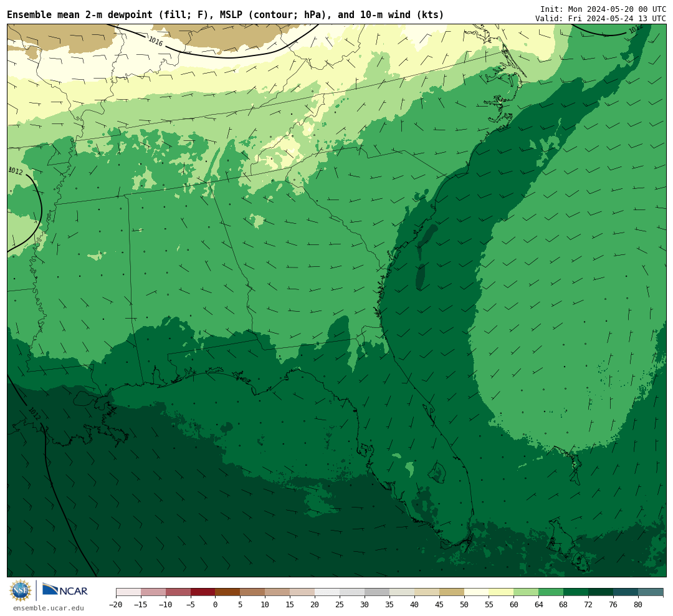Click the pink swatch between -15 and -10
673x616 pixels.
153,592
